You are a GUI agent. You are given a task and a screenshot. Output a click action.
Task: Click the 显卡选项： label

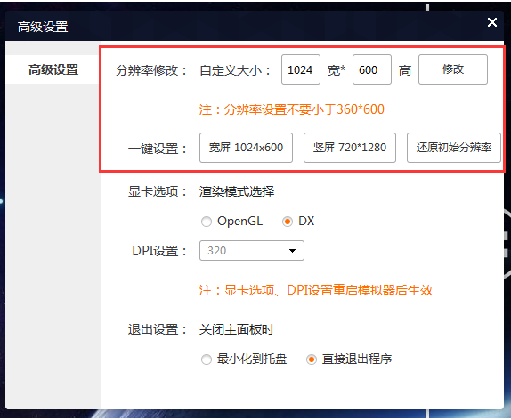coord(158,191)
